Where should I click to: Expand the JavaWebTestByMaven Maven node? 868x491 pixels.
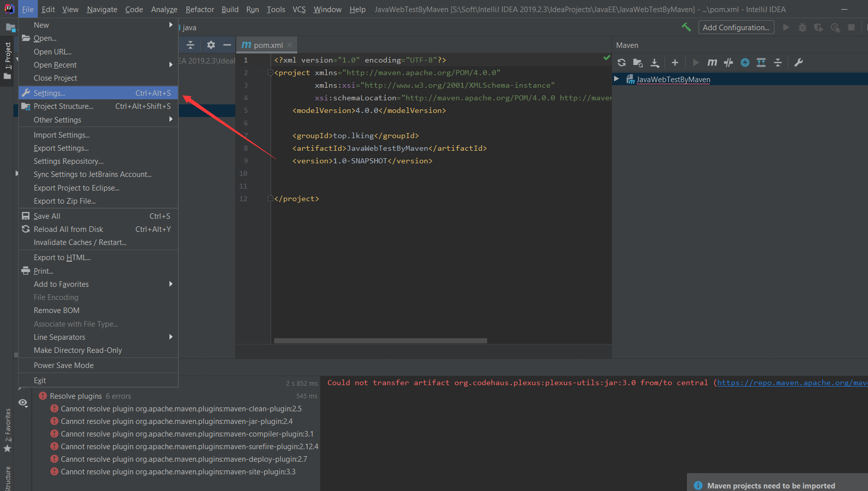tap(616, 79)
